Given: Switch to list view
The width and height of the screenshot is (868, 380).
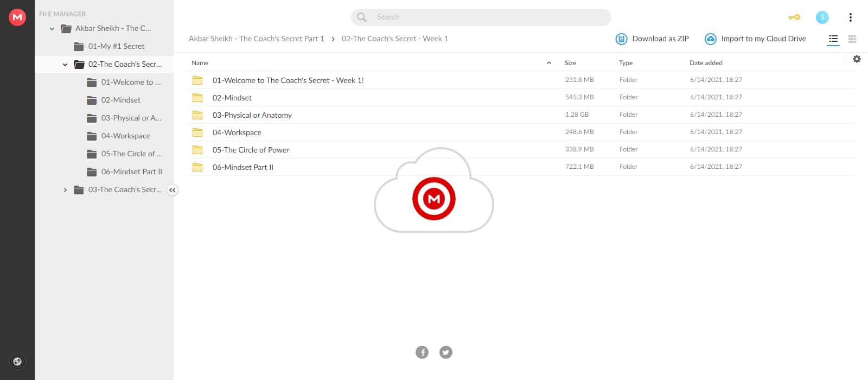Looking at the screenshot, I should pos(833,39).
